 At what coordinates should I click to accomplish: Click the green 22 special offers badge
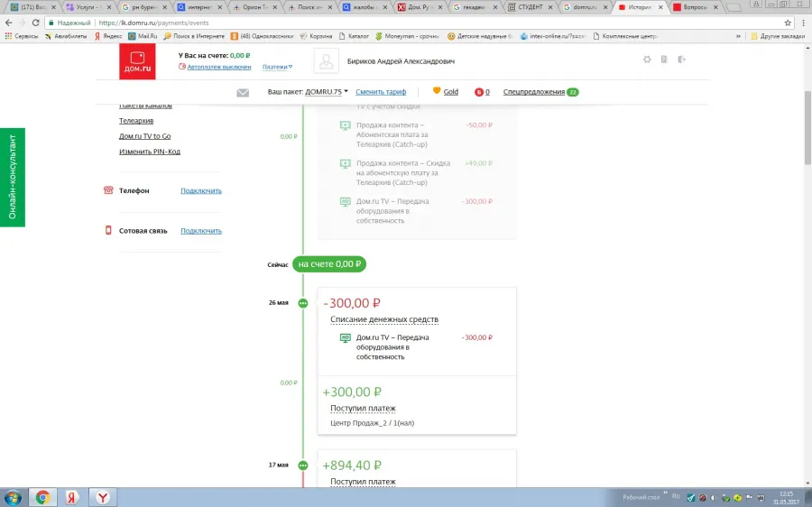[572, 92]
